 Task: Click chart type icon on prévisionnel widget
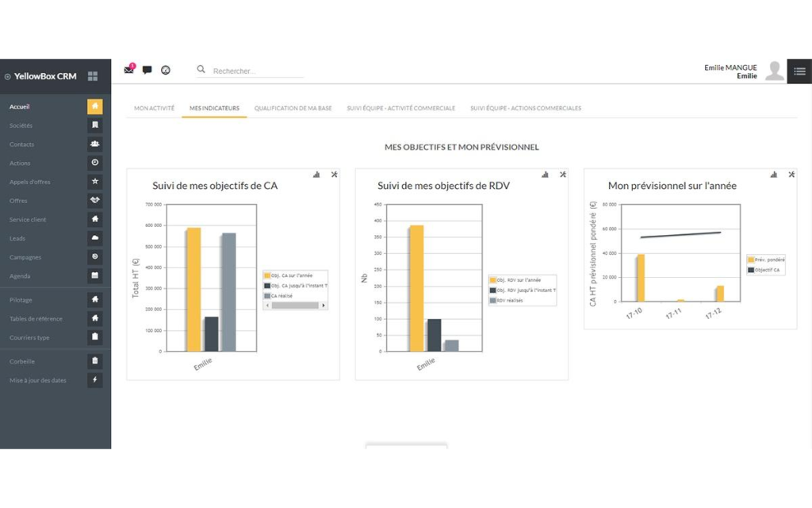point(774,175)
